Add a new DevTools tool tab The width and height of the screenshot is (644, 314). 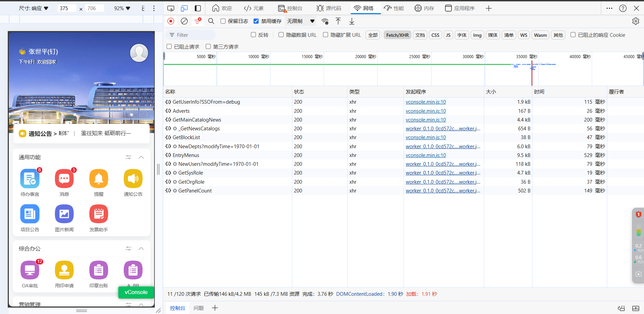[489, 8]
